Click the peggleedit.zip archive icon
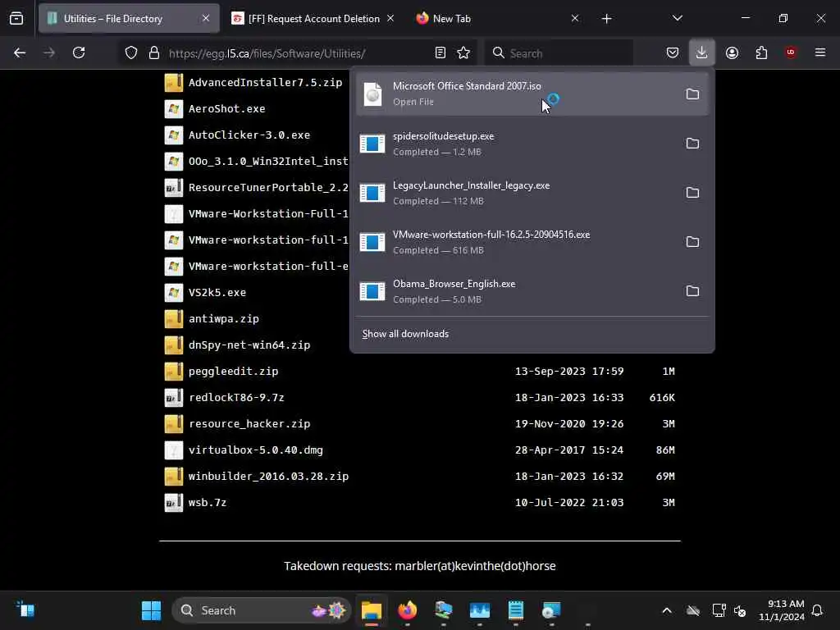Screen dimensions: 840x630 click(x=174, y=371)
